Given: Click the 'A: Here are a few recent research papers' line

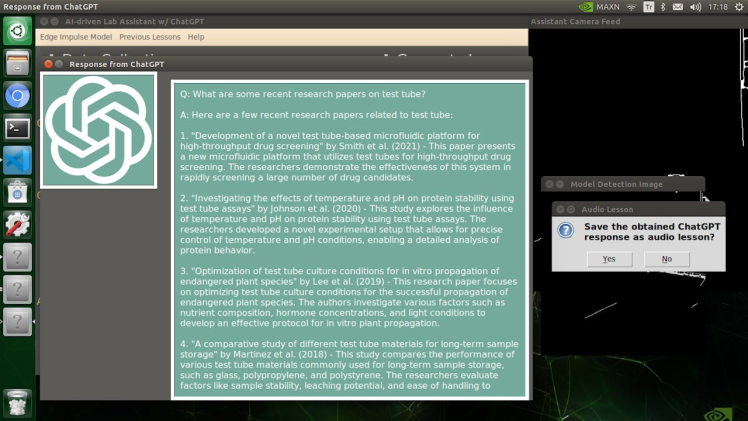Looking at the screenshot, I should (x=316, y=115).
